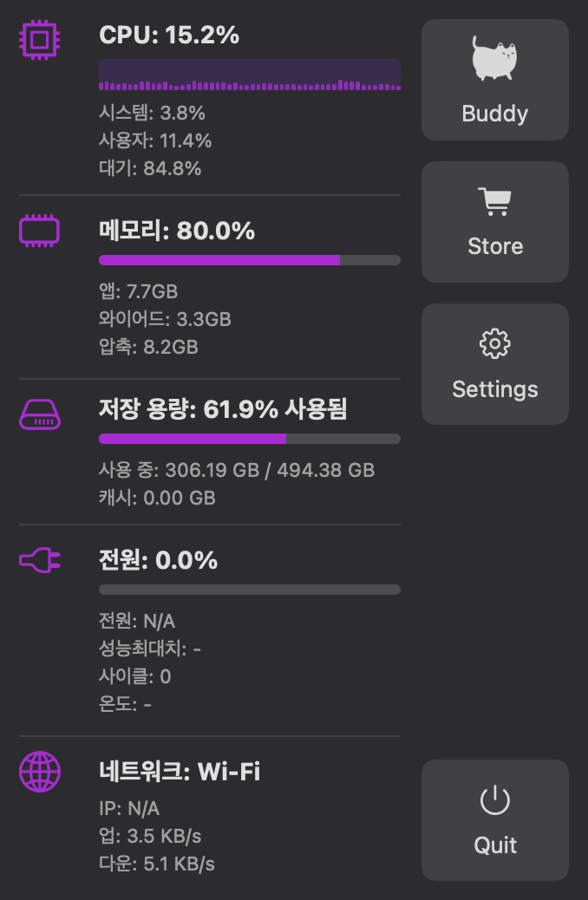Screen dimensions: 588x900
Task: Click the Quit power icon
Action: (494, 800)
